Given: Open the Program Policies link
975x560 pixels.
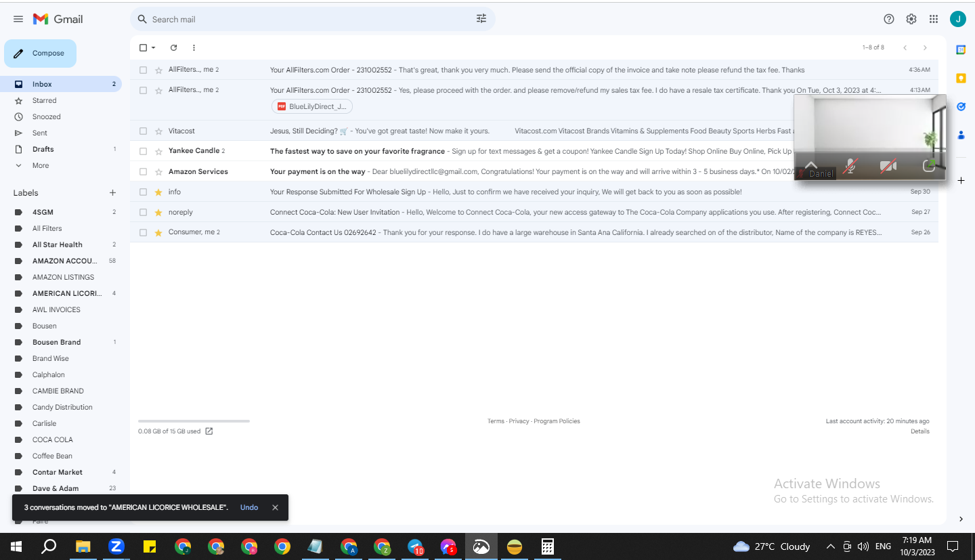Looking at the screenshot, I should [557, 421].
